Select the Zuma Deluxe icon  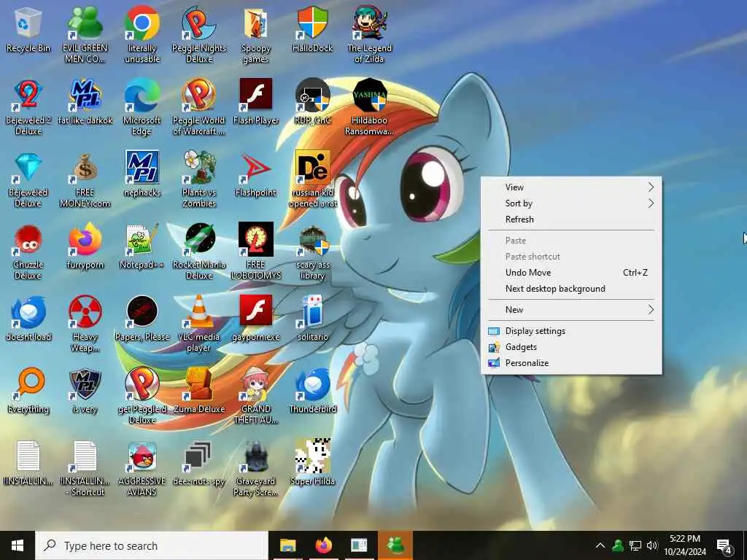(198, 391)
